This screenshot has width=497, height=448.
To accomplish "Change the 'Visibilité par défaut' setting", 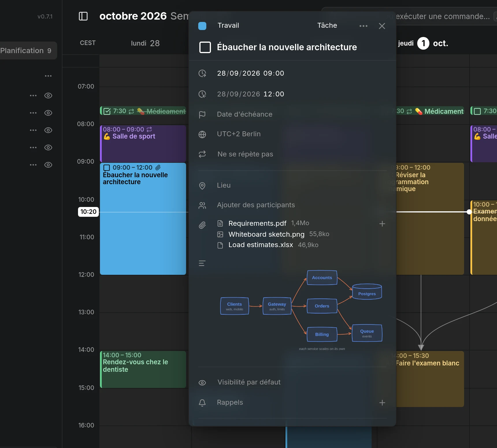I will (249, 382).
